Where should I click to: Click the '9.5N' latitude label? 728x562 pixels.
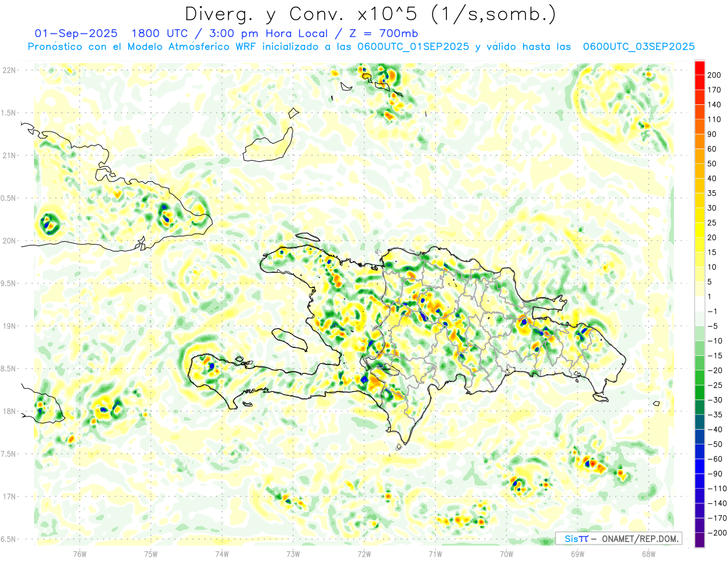[x=9, y=283]
